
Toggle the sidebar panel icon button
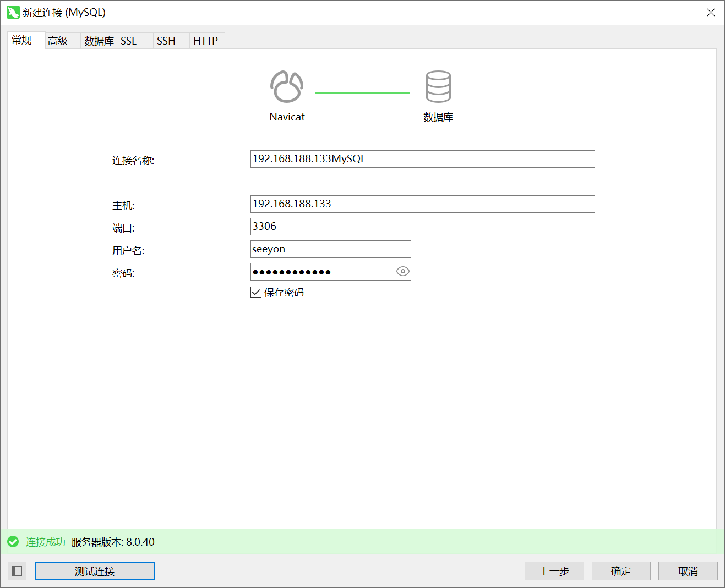click(x=17, y=571)
